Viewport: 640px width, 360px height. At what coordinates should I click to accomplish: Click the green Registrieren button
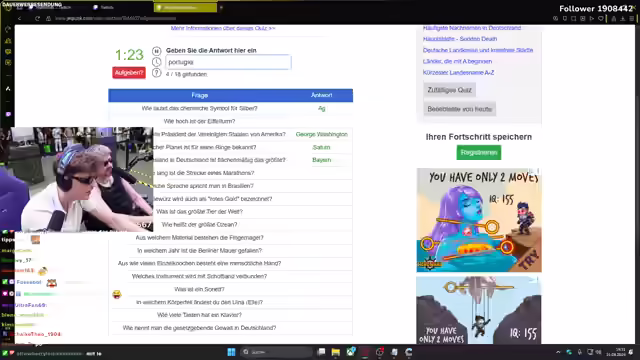[x=479, y=153]
